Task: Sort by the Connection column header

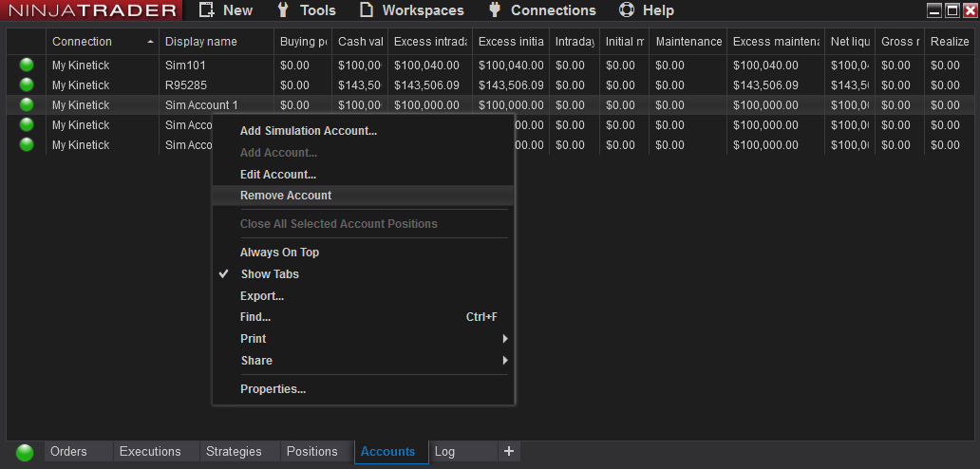Action: click(x=103, y=41)
